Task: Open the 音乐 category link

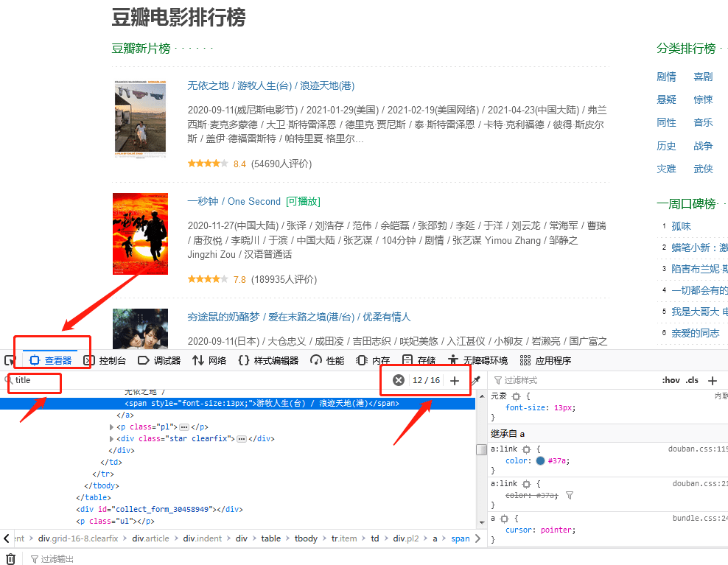Action: pyautogui.click(x=703, y=122)
